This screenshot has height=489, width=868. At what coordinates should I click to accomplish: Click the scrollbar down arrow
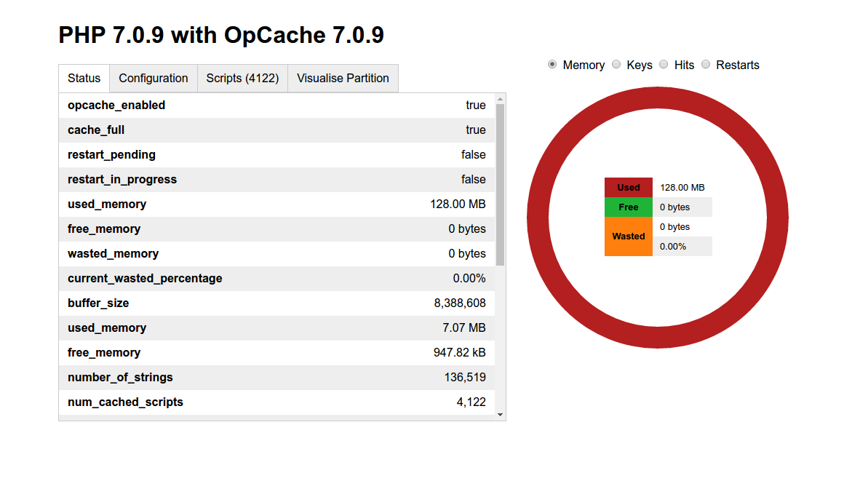500,414
